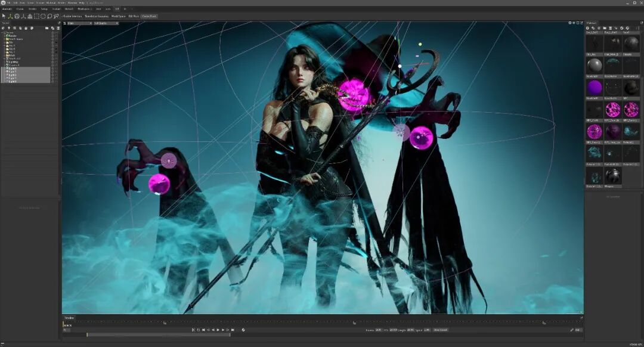Toggle World Space option

[118, 16]
